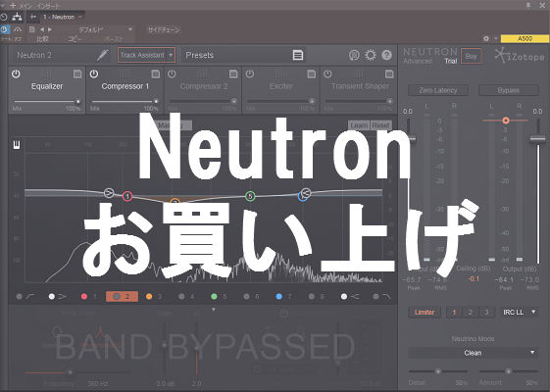The width and height of the screenshot is (550, 392).
Task: Open Transient Shaper module preset list icon
Action: 389,73
